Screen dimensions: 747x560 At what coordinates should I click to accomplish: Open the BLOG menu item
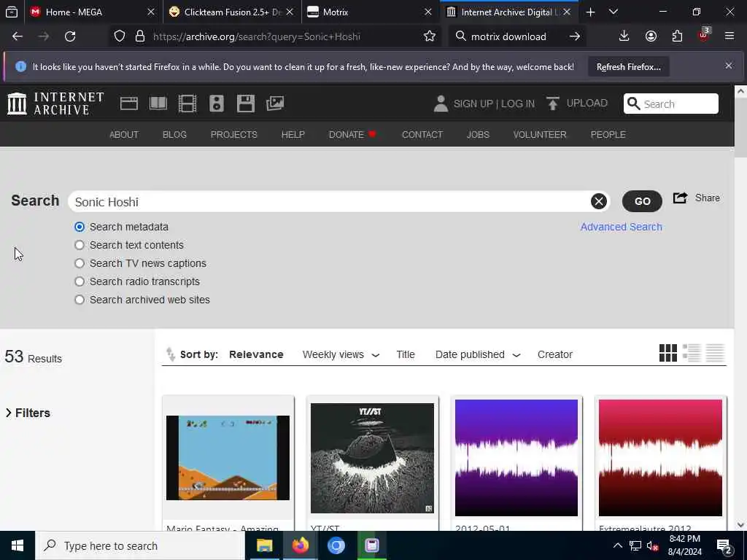pos(174,135)
